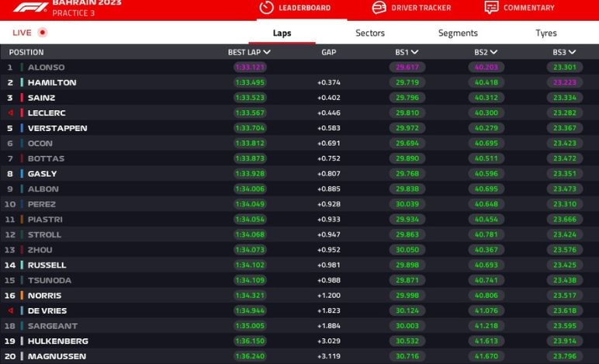The width and height of the screenshot is (599, 364).
Task: Select the DE VRIES driver name
Action: pyautogui.click(x=47, y=311)
